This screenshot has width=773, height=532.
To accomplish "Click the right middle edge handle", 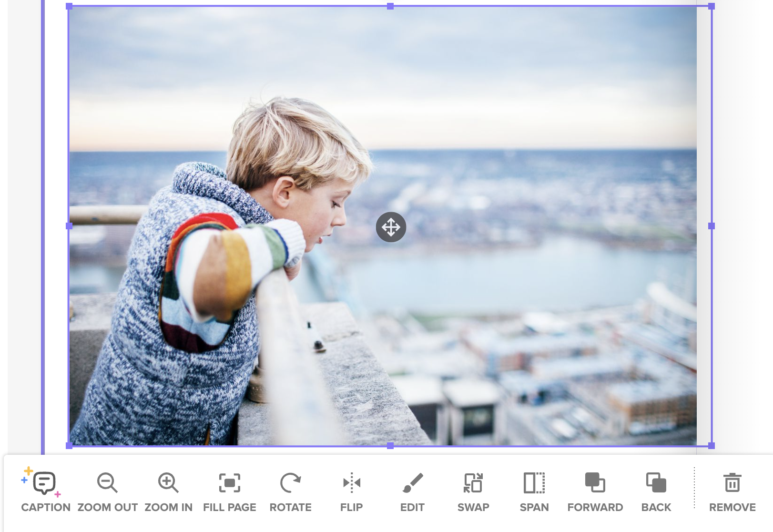I will click(712, 226).
